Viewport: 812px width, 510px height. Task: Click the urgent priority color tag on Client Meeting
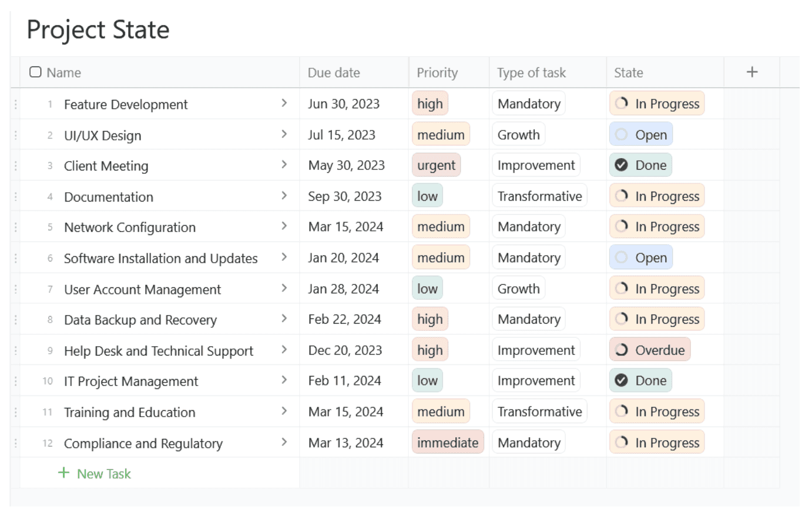pyautogui.click(x=437, y=165)
